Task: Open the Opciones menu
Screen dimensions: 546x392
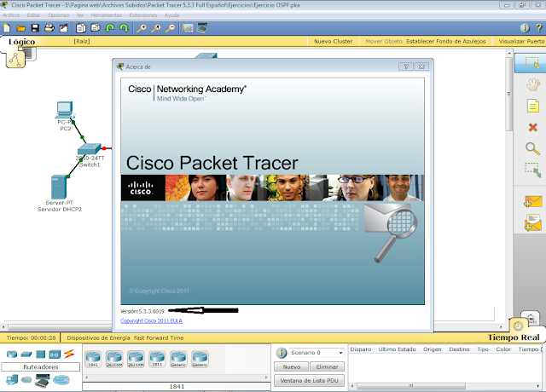Action: pyautogui.click(x=59, y=15)
